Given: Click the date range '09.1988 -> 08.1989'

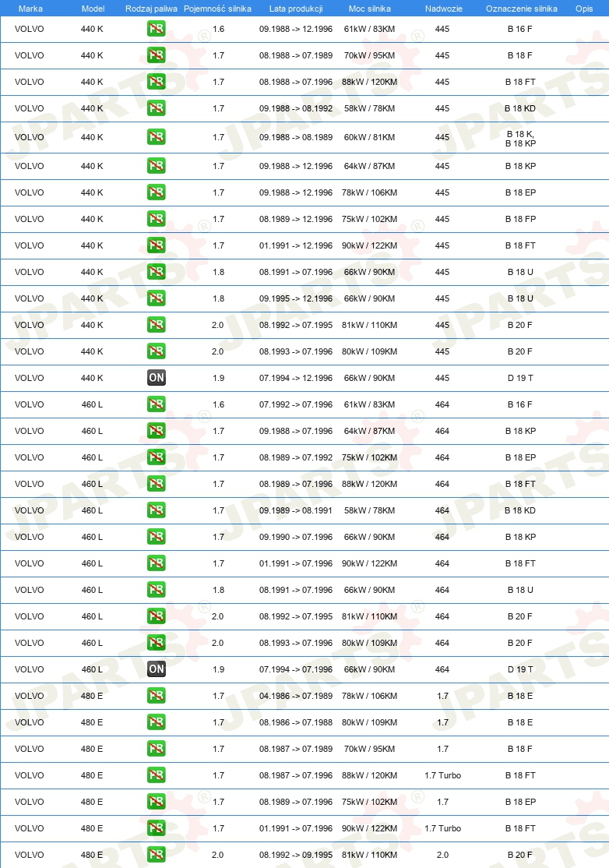Looking at the screenshot, I should tap(296, 137).
